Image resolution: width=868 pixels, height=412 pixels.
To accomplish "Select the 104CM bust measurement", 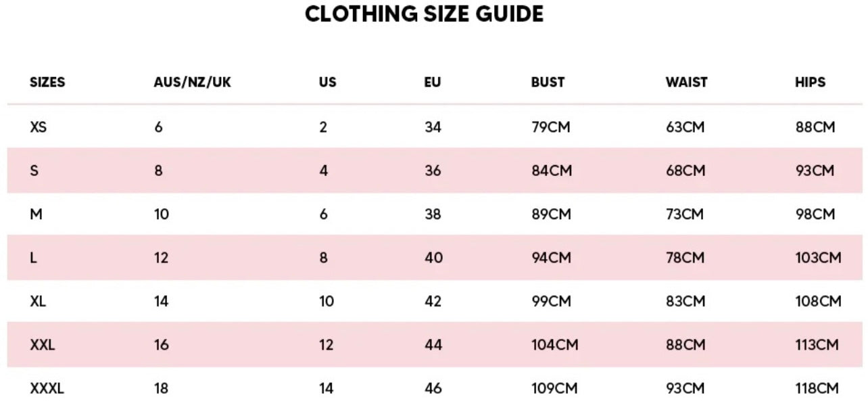I will point(554,345).
